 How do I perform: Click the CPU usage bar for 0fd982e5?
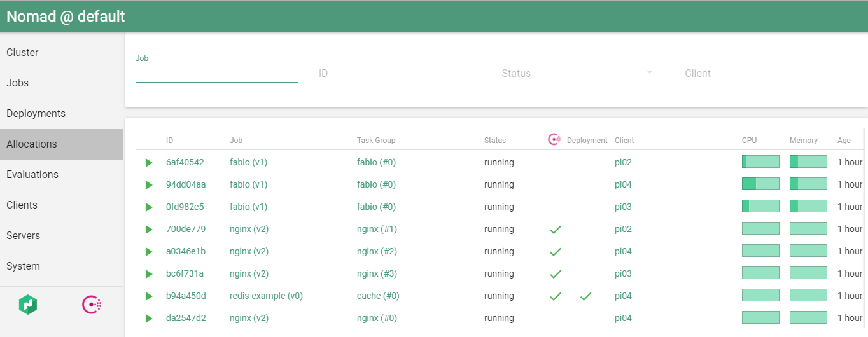tap(760, 207)
